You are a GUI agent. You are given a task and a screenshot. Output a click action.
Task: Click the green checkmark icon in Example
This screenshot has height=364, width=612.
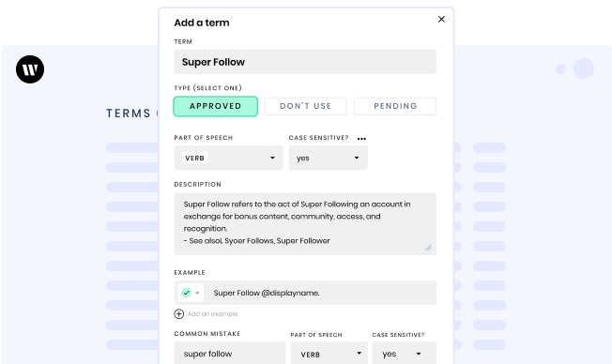(187, 293)
